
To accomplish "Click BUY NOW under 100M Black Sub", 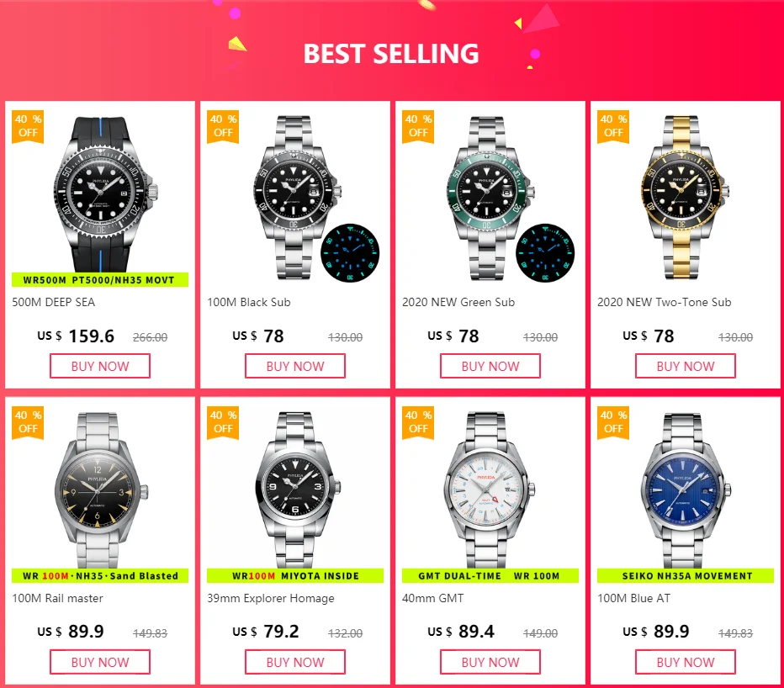I will 295,366.
